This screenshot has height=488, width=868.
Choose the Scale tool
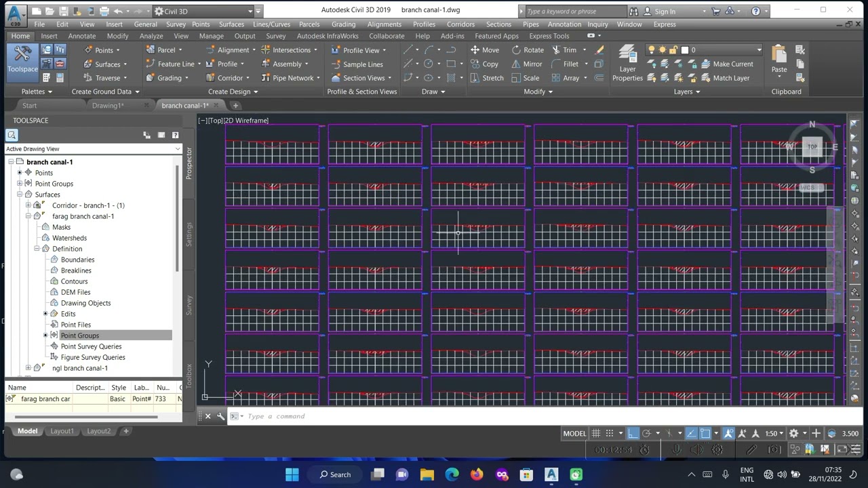tap(526, 78)
